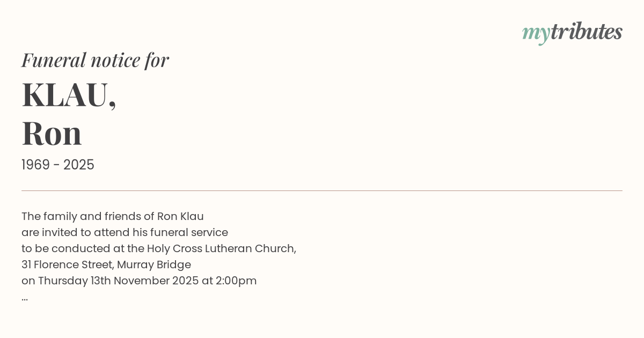Select the surname "KLAU," in the title
The width and height of the screenshot is (644, 338).
69,95
